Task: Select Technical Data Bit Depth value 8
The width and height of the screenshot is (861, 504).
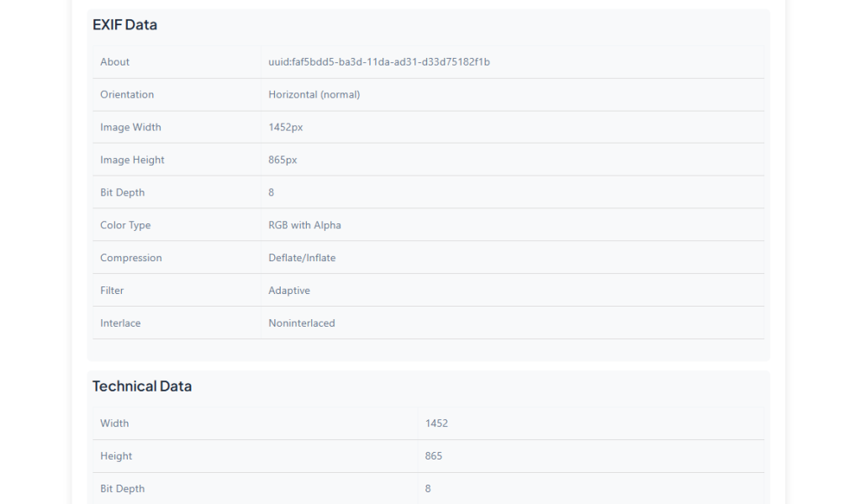Action: pyautogui.click(x=428, y=489)
